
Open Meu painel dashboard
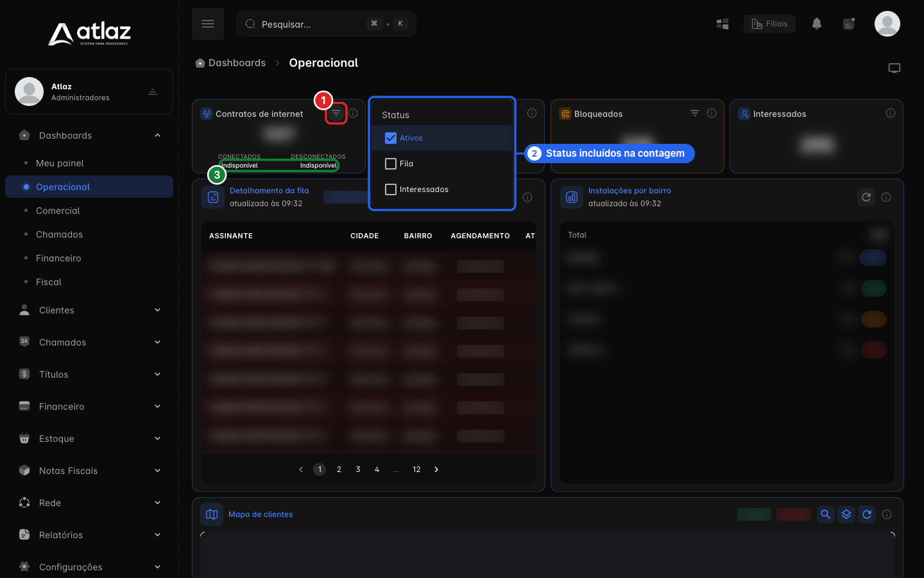pyautogui.click(x=60, y=163)
